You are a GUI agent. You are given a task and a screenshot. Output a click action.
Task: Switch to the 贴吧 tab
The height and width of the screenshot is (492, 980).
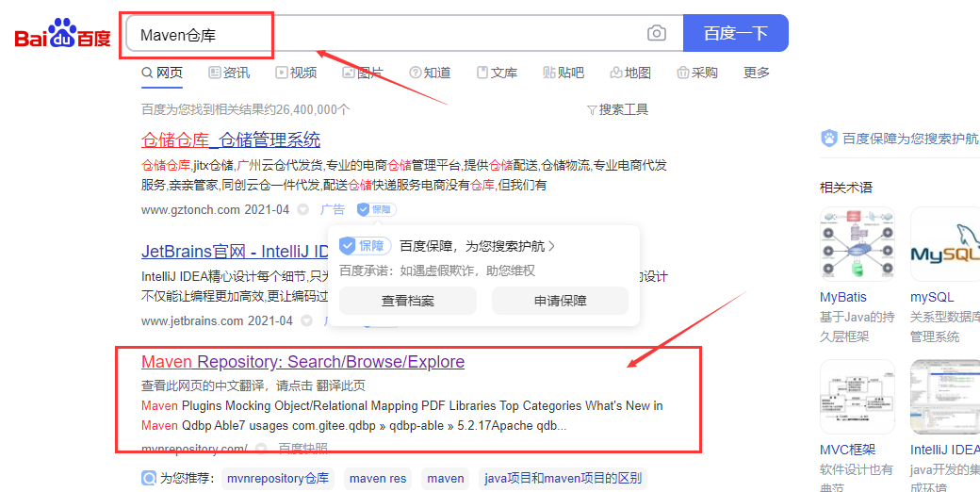pos(563,74)
